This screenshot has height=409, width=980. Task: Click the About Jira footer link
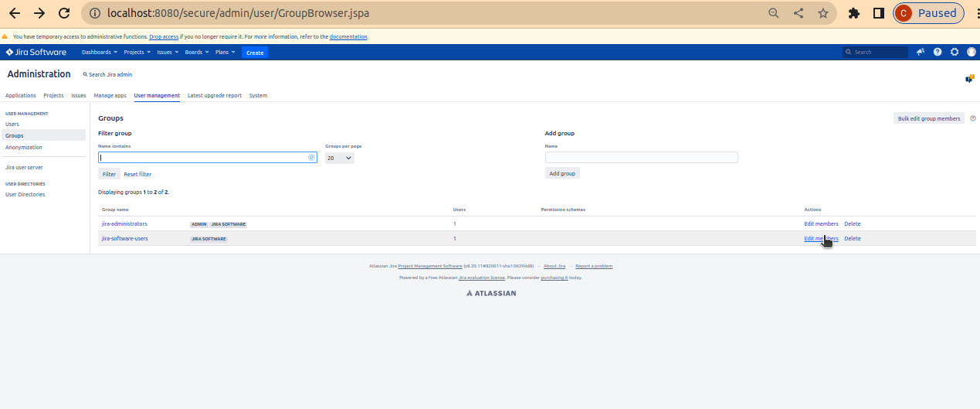(554, 266)
